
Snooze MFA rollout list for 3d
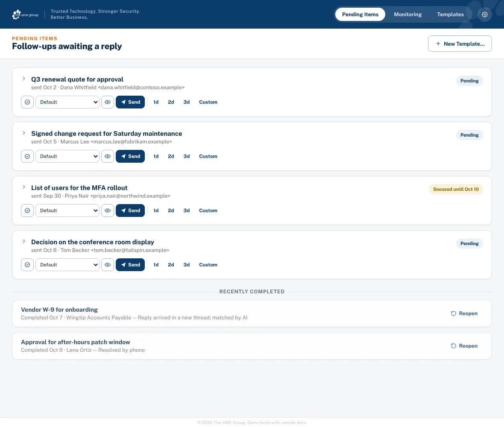click(186, 211)
